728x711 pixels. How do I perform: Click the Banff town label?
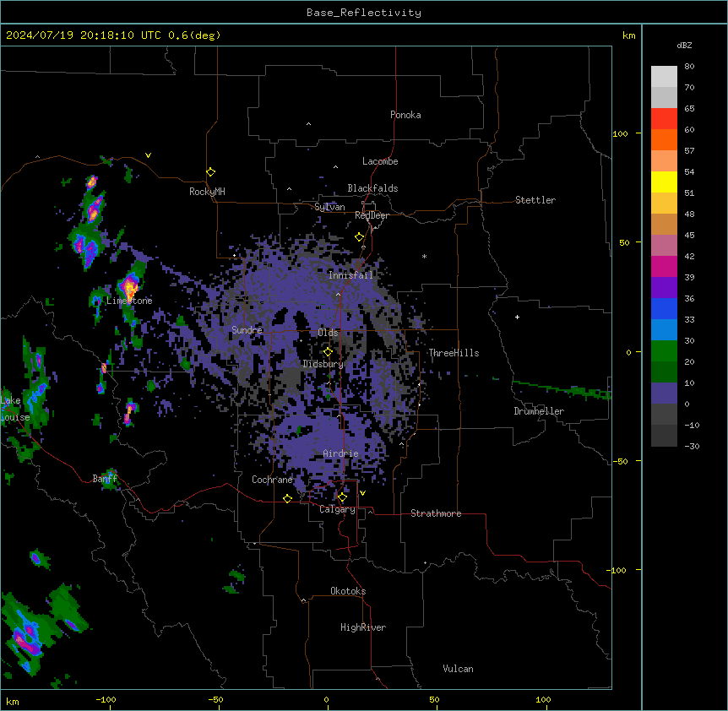(105, 479)
